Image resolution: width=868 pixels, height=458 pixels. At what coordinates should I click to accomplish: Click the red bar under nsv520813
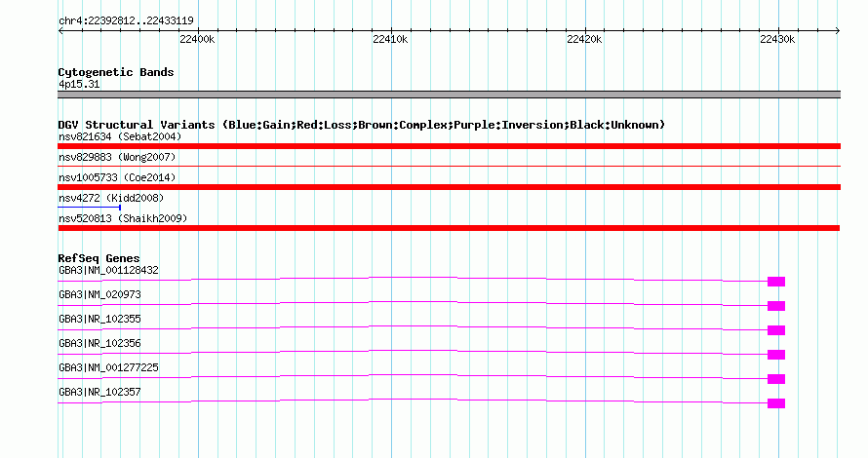click(449, 228)
